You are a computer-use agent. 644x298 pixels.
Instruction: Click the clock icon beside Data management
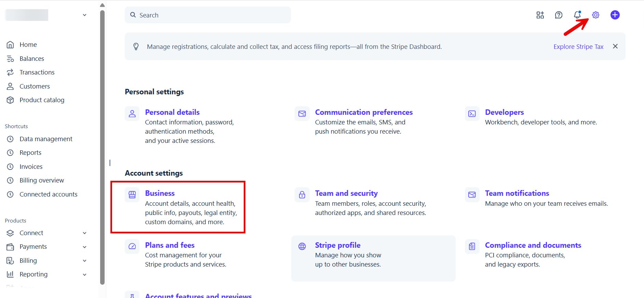coord(10,139)
